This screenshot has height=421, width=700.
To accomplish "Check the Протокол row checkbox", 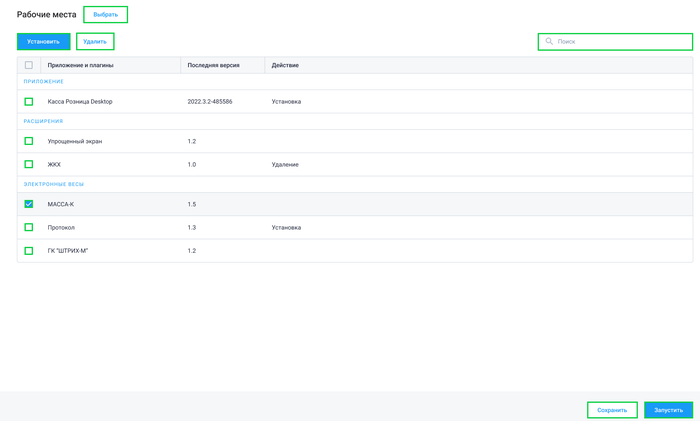I will coord(29,227).
